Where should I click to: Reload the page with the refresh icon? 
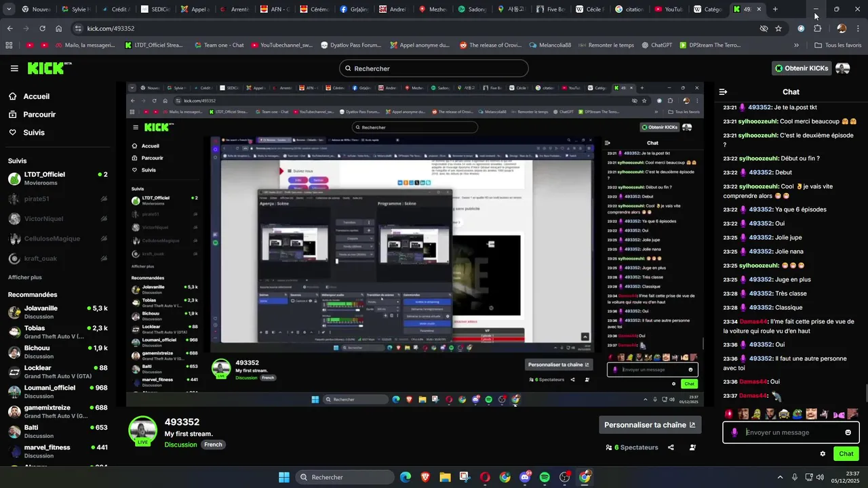(x=42, y=28)
